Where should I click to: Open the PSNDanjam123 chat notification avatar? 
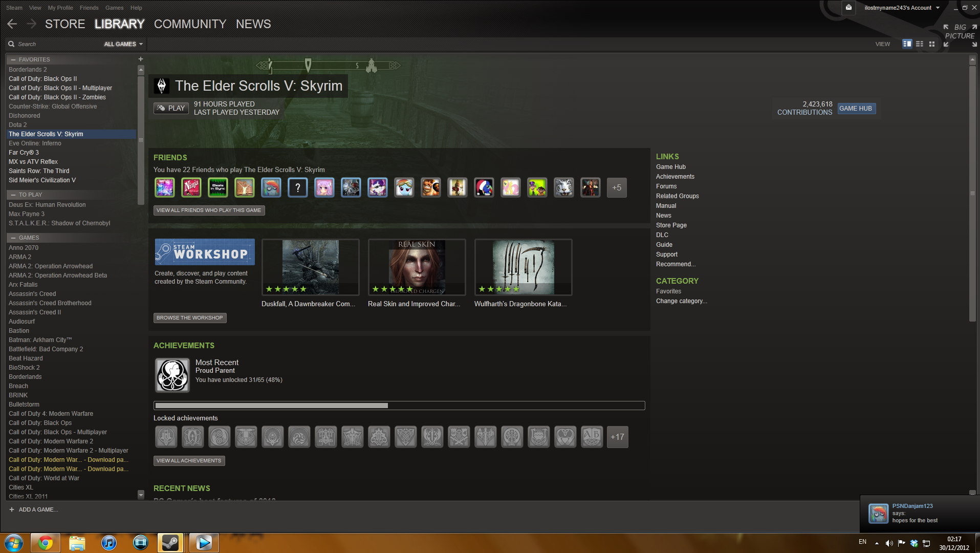pos(879,514)
